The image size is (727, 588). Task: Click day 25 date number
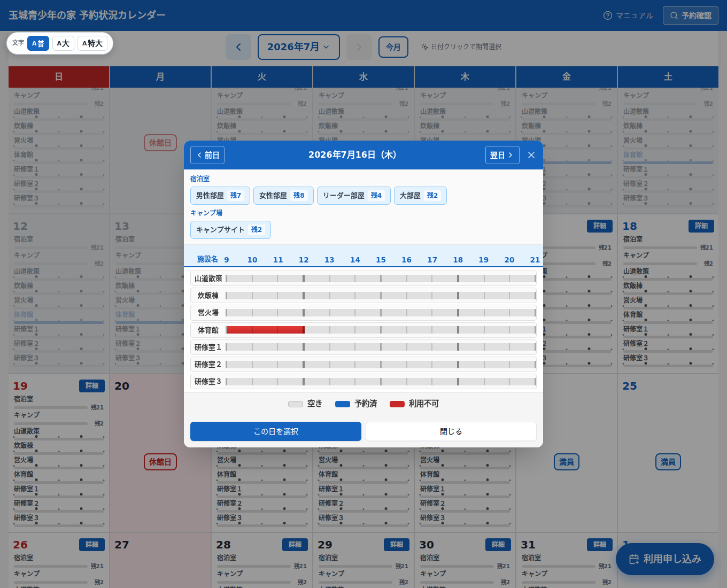coord(630,386)
